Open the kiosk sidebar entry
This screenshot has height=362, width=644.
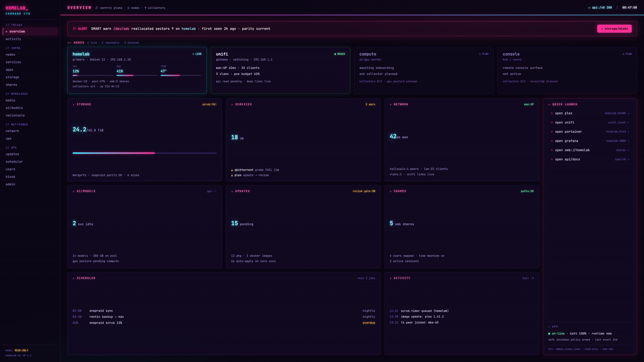(x=30, y=176)
